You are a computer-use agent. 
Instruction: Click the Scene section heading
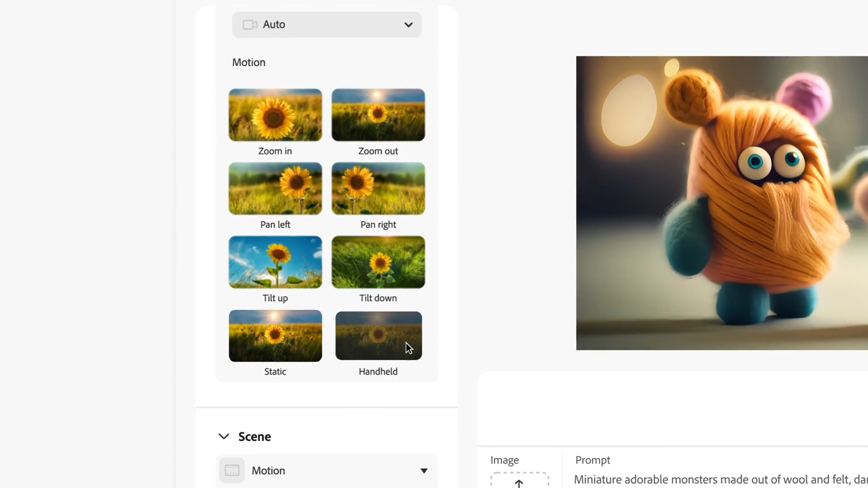click(x=255, y=436)
